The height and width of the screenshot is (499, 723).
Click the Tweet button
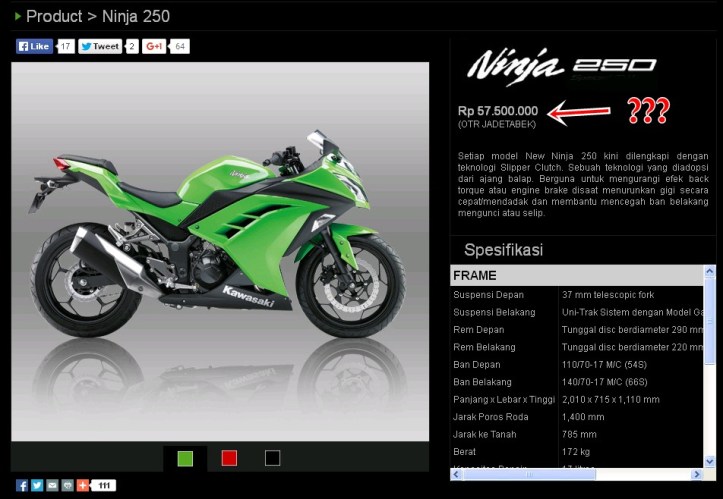click(x=100, y=46)
